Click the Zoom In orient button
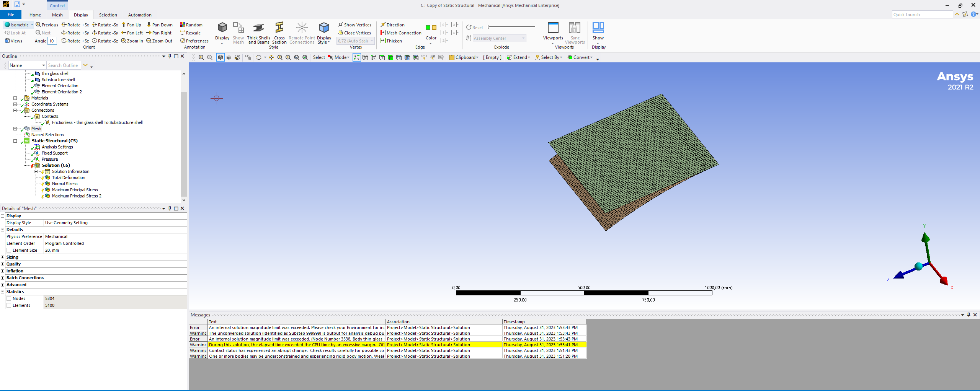The height and width of the screenshot is (391, 980). tap(132, 41)
